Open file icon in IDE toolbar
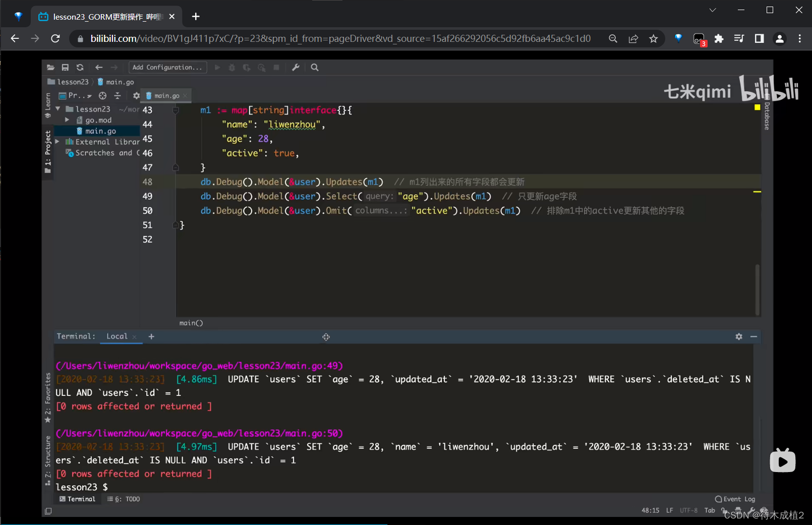The image size is (812, 525). coord(50,68)
